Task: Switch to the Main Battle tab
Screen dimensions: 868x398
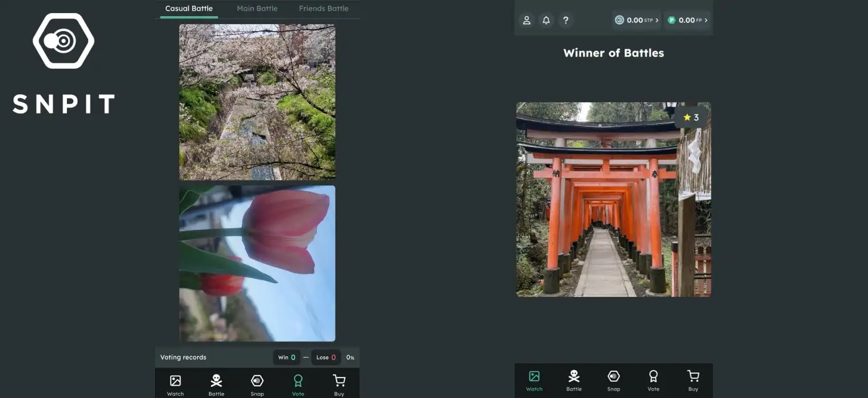Action: point(257,9)
